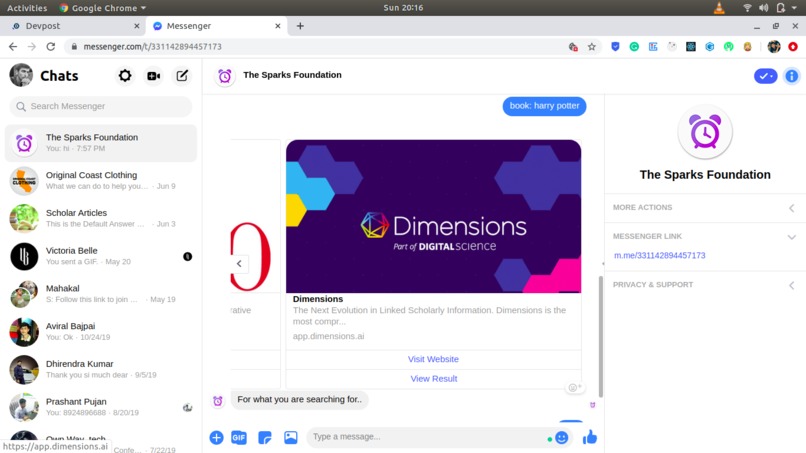Click The Sparks Foundation avatar in chat header
806x453 pixels.
click(x=225, y=76)
